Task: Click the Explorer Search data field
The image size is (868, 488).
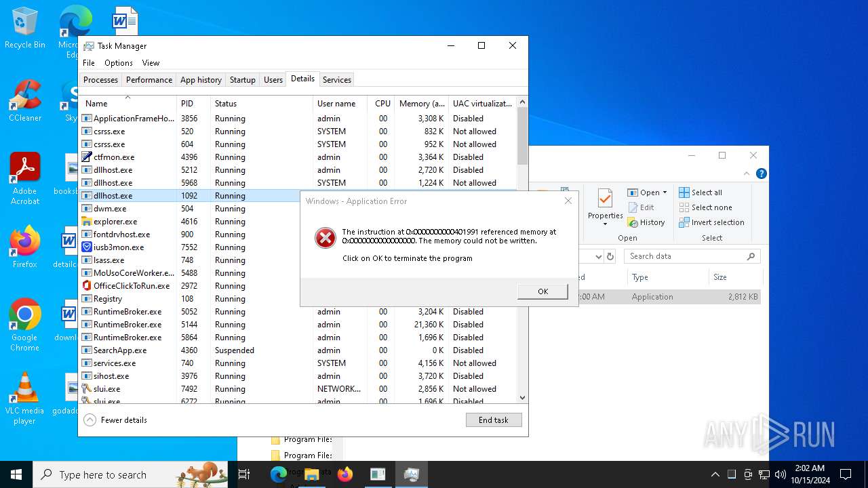Action: coord(692,256)
